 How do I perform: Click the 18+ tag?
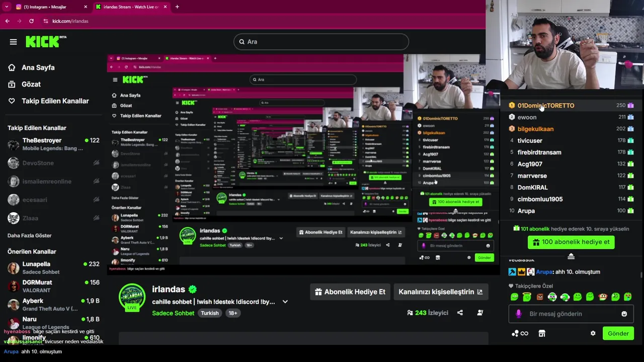point(233,313)
